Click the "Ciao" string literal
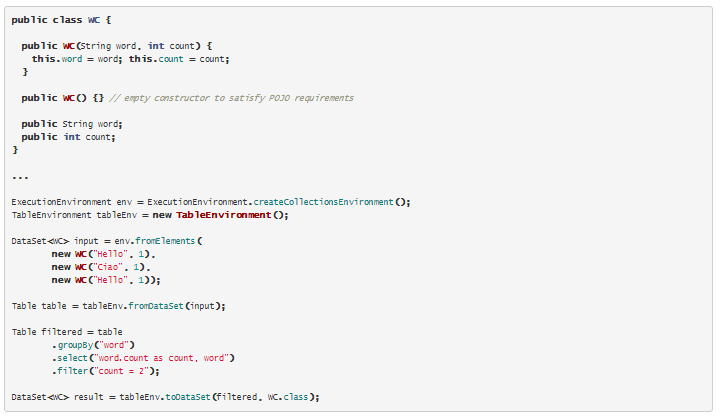 [x=108, y=267]
